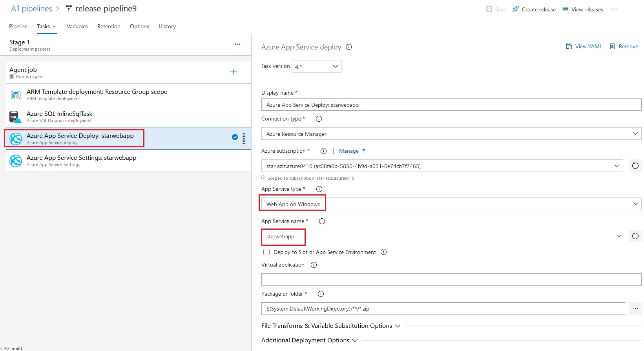The width and height of the screenshot is (644, 351).
Task: Click the Package or folder input field
Action: (443, 309)
